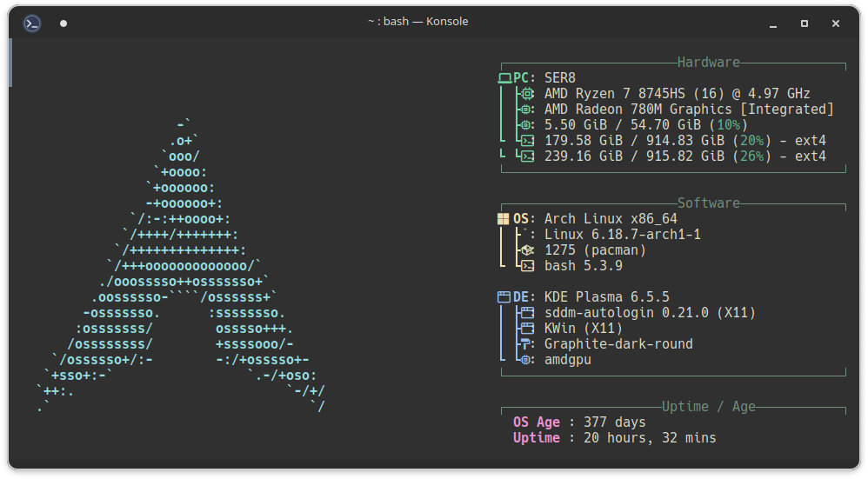This screenshot has width=868, height=479.
Task: Click the OS grid icon beside Arch Linux
Action: (504, 219)
